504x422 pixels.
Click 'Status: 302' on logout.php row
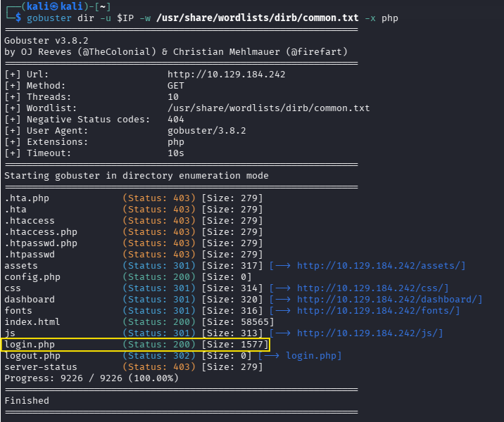click(159, 356)
